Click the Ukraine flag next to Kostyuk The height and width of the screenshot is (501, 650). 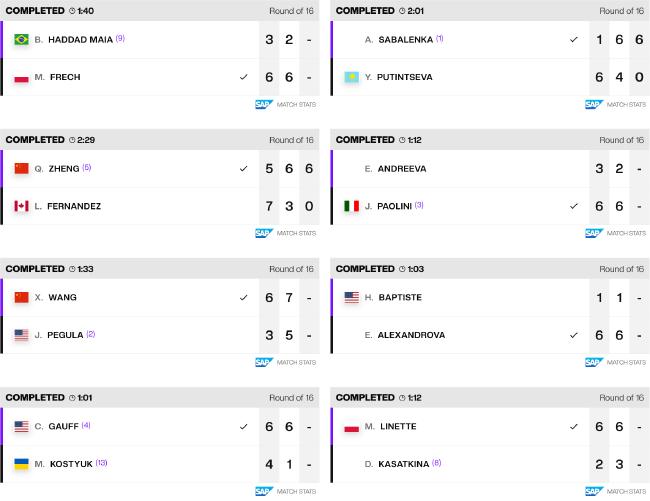click(x=21, y=464)
